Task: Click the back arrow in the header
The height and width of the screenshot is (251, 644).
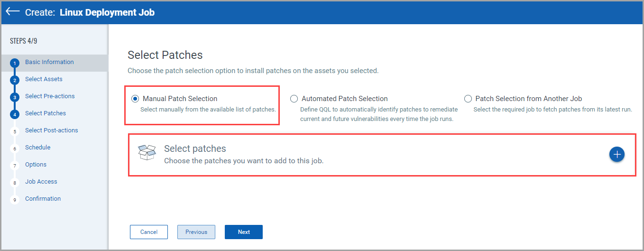Action: pos(13,11)
